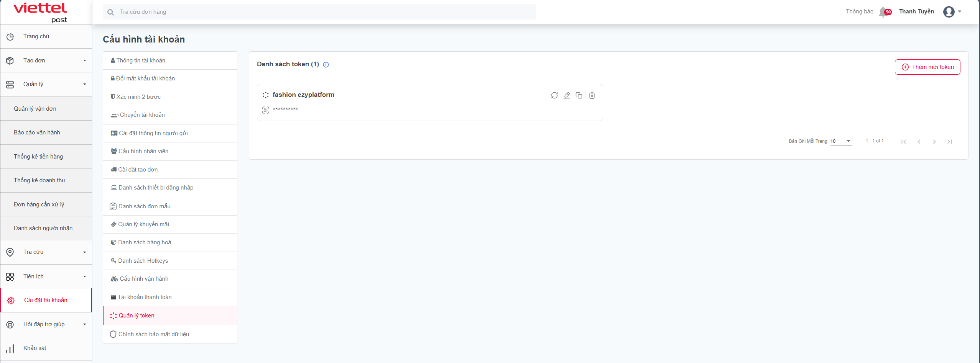The image size is (980, 363).
Task: Delete the fashion ezplatform token
Action: pyautogui.click(x=592, y=95)
